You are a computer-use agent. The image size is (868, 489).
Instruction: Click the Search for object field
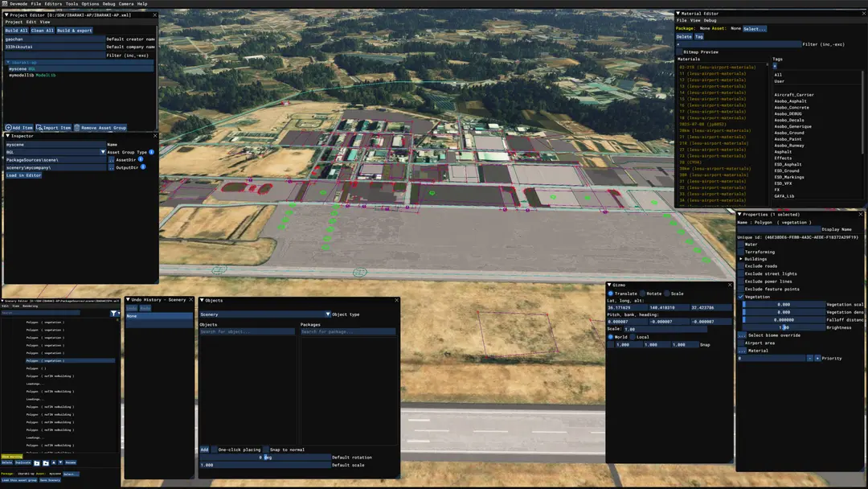[247, 331]
